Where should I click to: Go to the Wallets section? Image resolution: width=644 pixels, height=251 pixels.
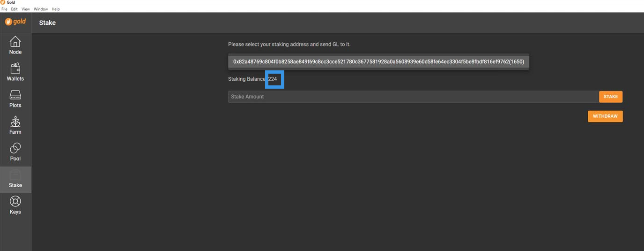15,72
